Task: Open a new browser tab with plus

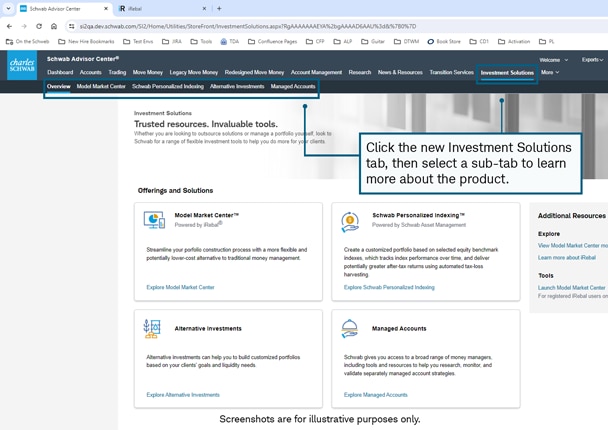Action: click(219, 9)
